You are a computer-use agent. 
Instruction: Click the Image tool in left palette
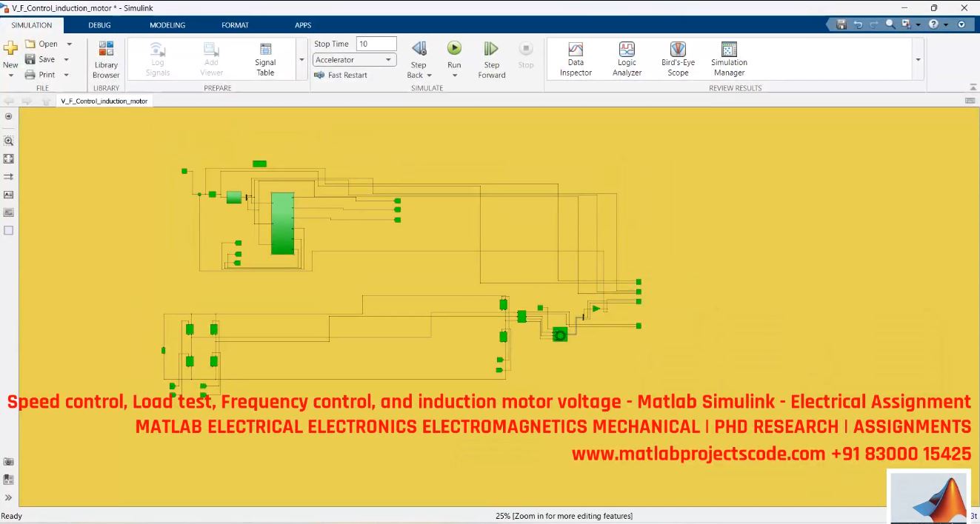(x=9, y=212)
